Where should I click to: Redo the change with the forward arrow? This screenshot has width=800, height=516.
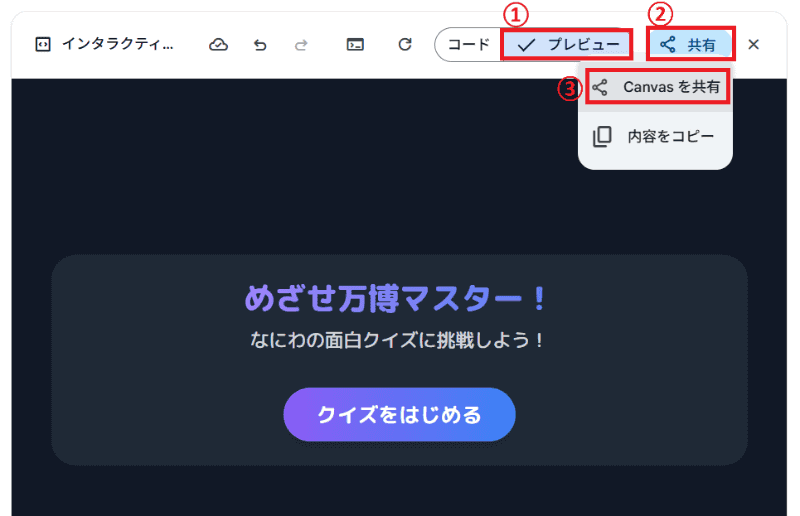301,45
